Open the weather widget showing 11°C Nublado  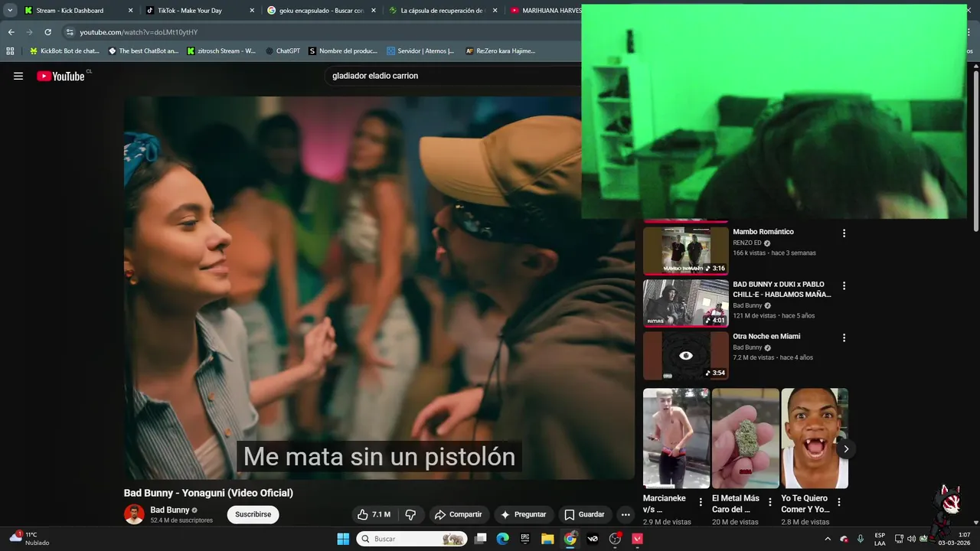31,538
